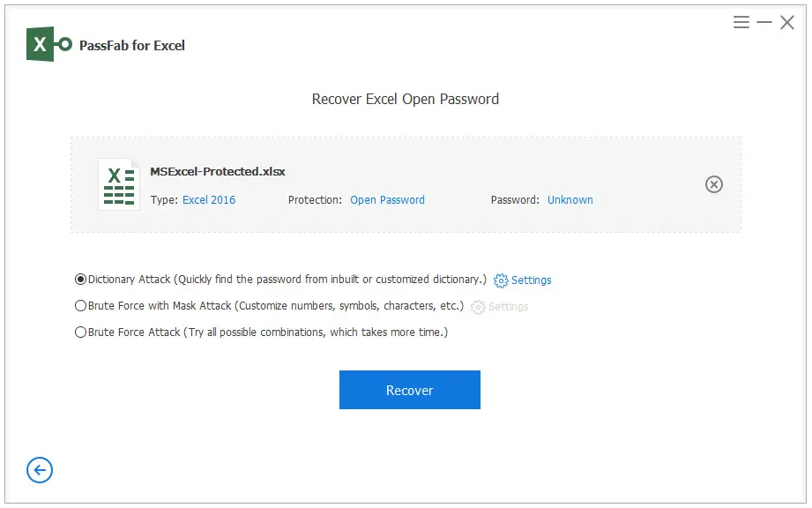Click the Brute Force Attack description label
Viewport: 812px width, 508px height.
click(x=268, y=332)
